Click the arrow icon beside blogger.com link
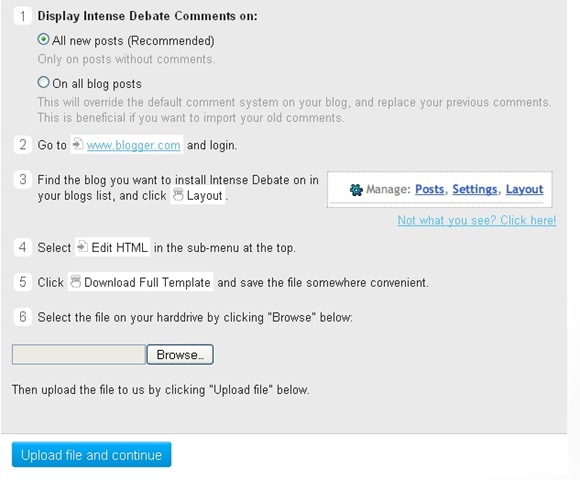Viewport: 580px width, 480px height. (x=78, y=144)
